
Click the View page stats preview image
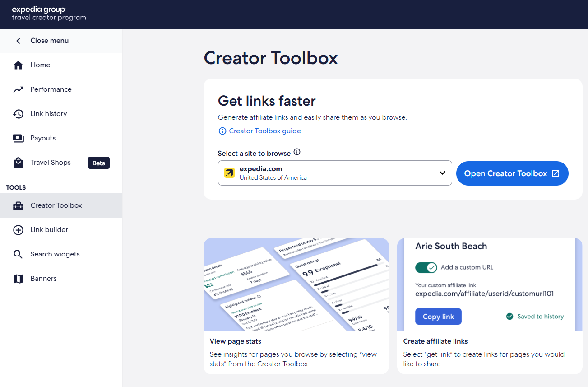click(296, 284)
